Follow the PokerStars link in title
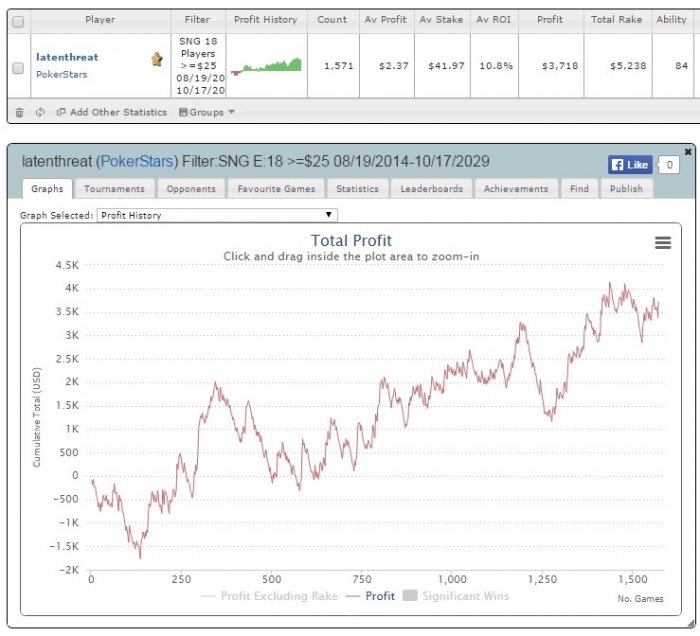This screenshot has height=636, width=700. coord(137,161)
